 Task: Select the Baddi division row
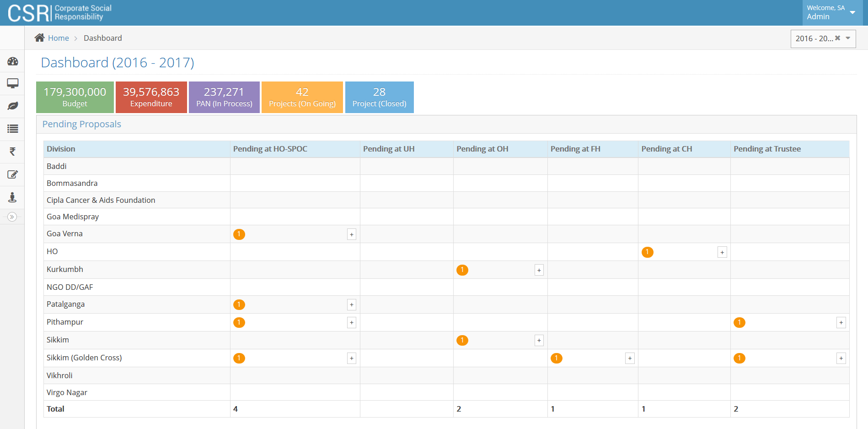[x=446, y=166]
